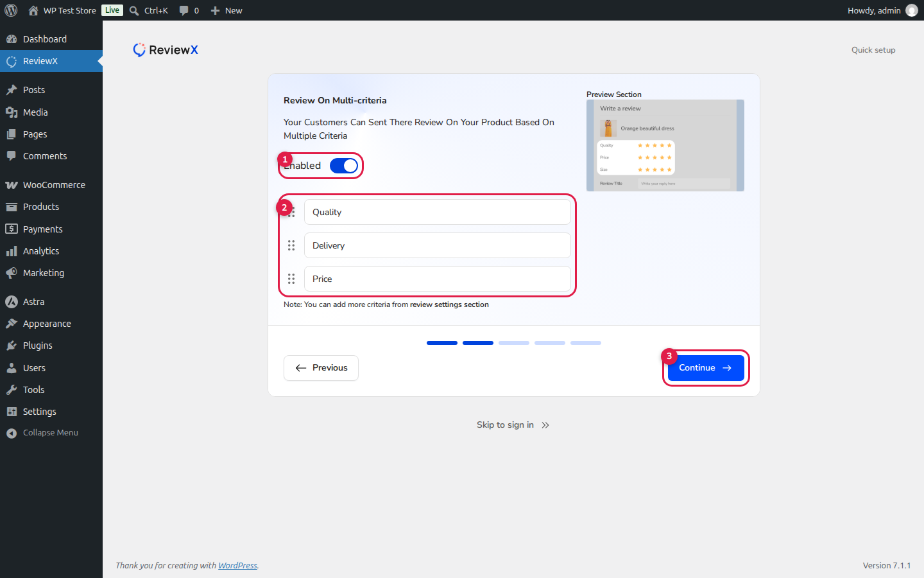This screenshot has height=578, width=924.
Task: Click the Astra theme icon
Action: (12, 302)
